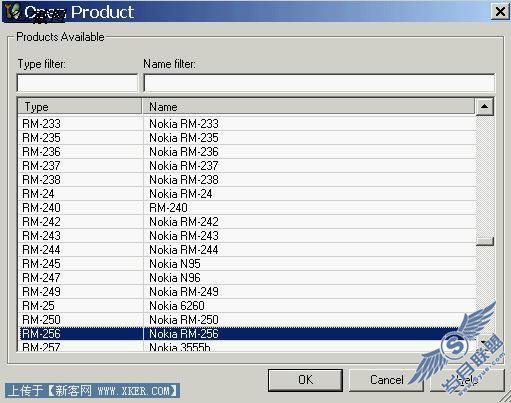Image resolution: width=511 pixels, height=403 pixels.
Task: Sort list by Name column header
Action: (x=308, y=107)
